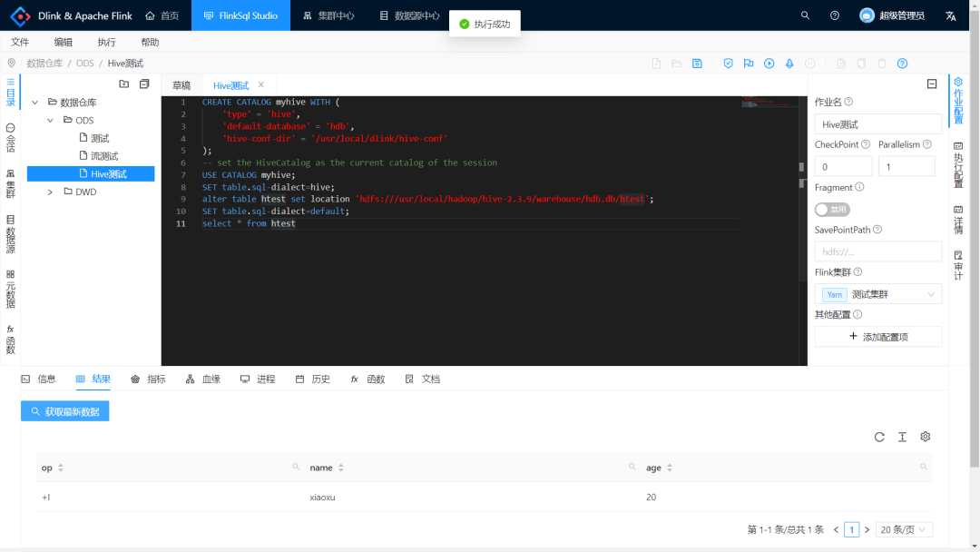980x552 pixels.
Task: Switch to the 进程 bottom tab
Action: click(258, 379)
